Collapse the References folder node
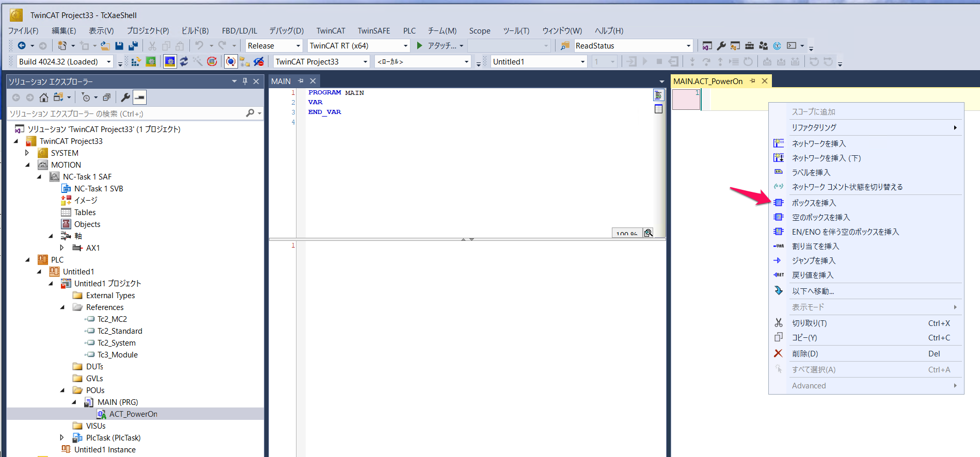 62,307
